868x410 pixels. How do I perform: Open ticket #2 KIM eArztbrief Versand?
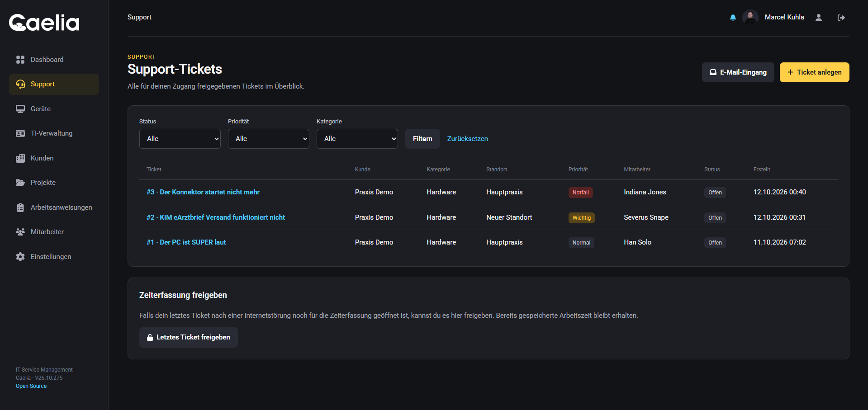[x=216, y=217]
